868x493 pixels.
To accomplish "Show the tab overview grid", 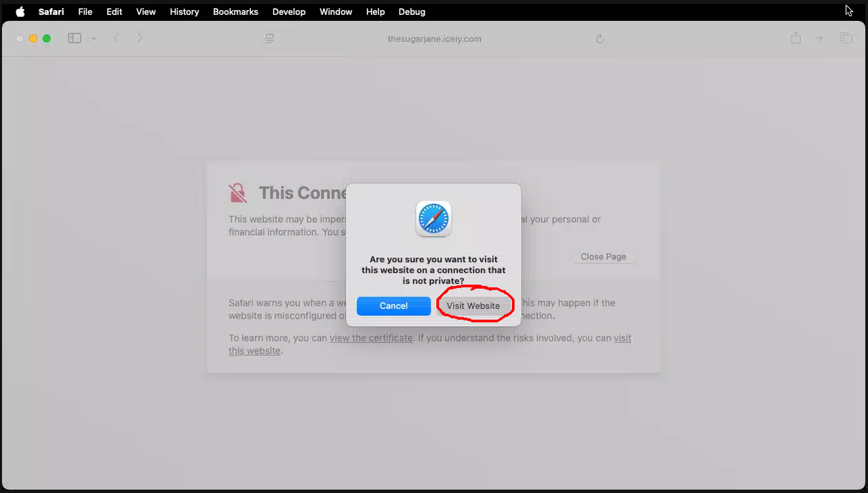I will 846,38.
